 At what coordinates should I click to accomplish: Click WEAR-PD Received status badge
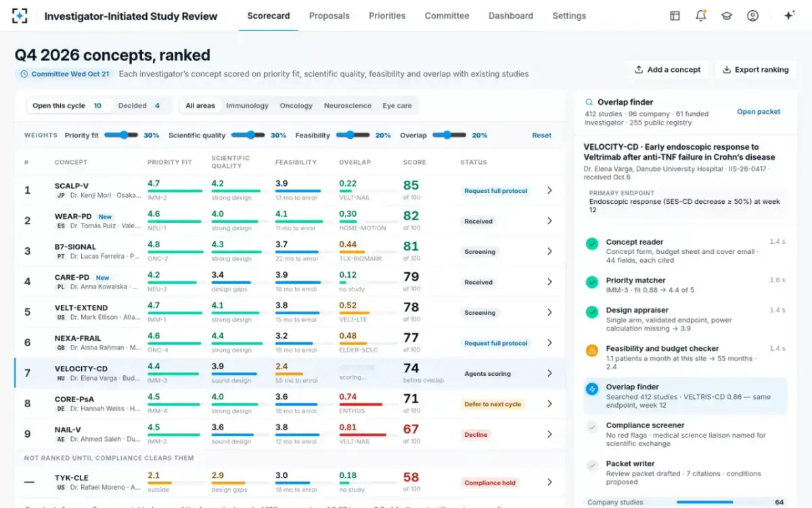478,221
